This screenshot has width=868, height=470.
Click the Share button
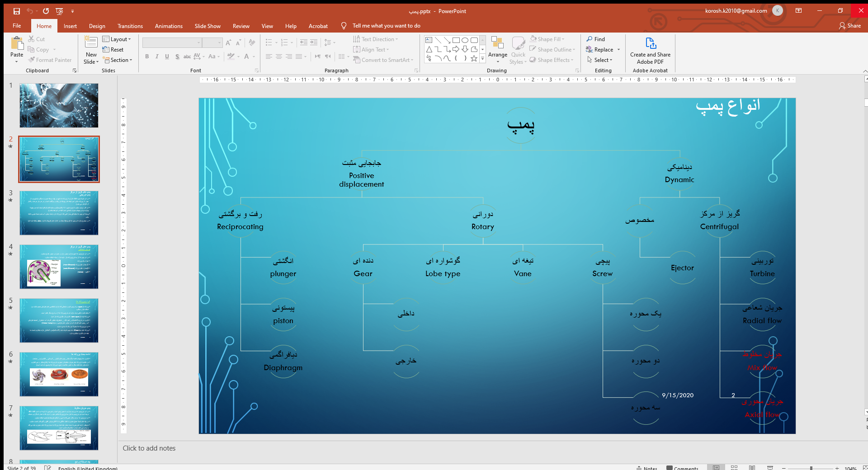coord(850,26)
